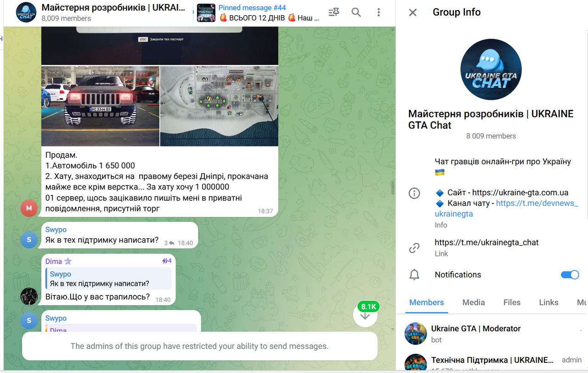Click the boost badge with 4 on Dima's message
The image size is (588, 373).
(x=166, y=261)
